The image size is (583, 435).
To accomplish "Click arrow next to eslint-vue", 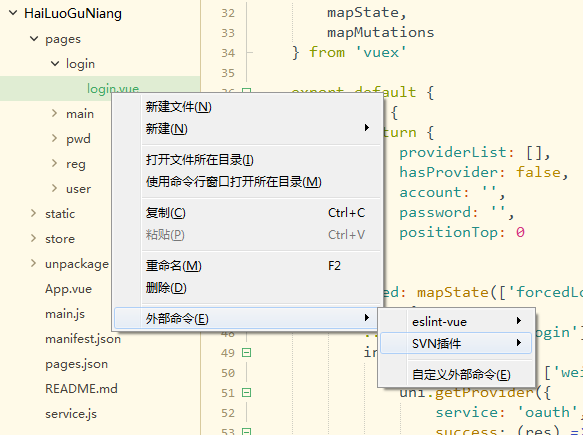I will (519, 321).
